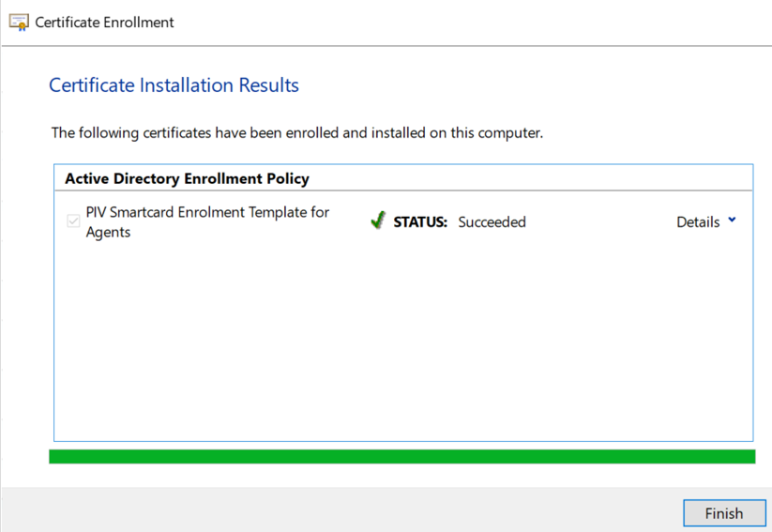Expand the Details chevron arrow
772x532 pixels.
[732, 221]
